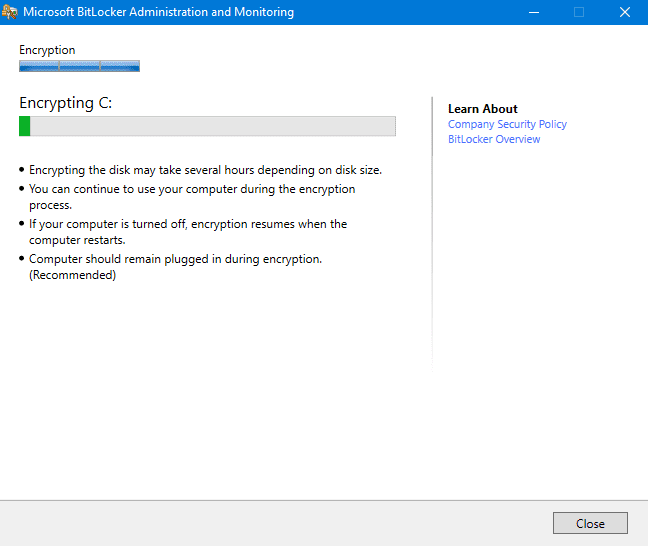This screenshot has height=546, width=648.
Task: Select the 'Encrypting C:' heading
Action: click(x=66, y=103)
